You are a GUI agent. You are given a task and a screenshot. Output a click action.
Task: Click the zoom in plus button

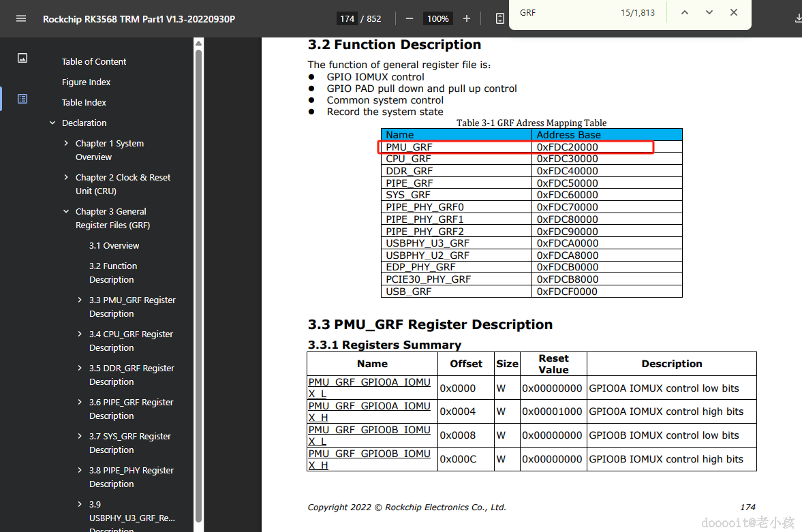coord(467,18)
